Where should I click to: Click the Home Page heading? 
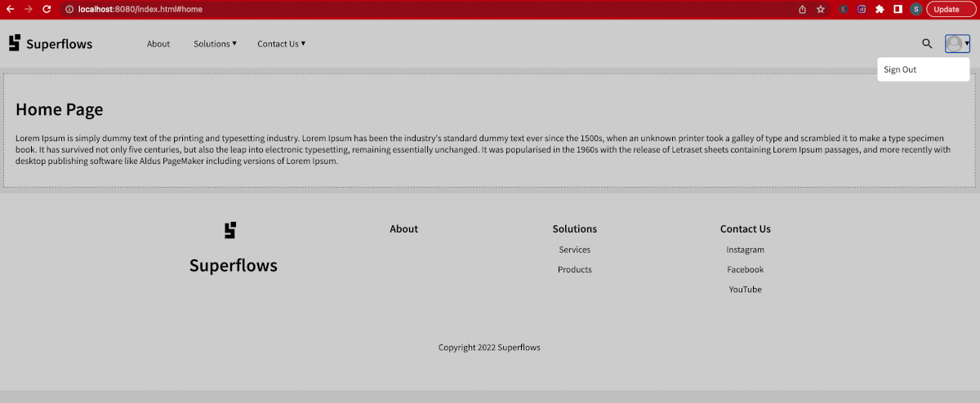[x=60, y=110]
